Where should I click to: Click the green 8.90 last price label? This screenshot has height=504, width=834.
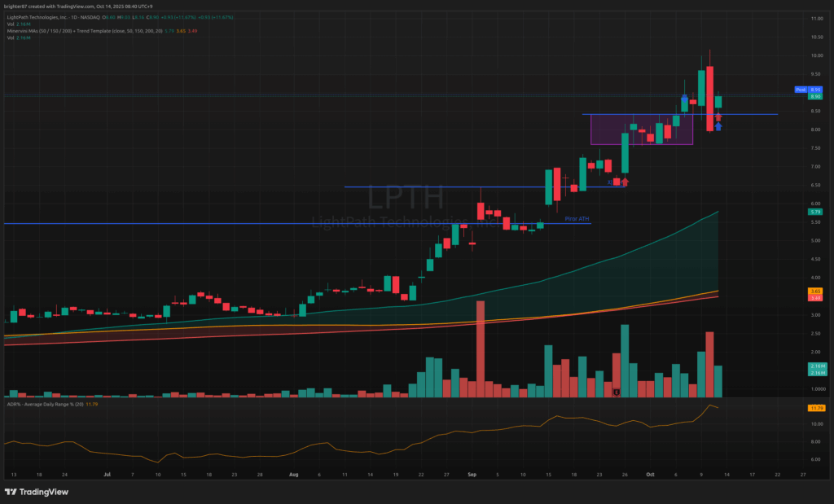click(814, 97)
